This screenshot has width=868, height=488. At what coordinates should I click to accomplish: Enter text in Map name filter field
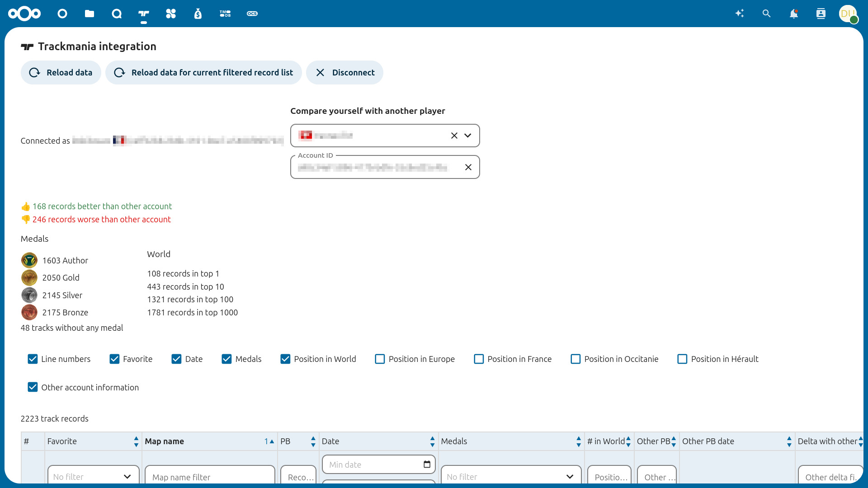pos(209,477)
